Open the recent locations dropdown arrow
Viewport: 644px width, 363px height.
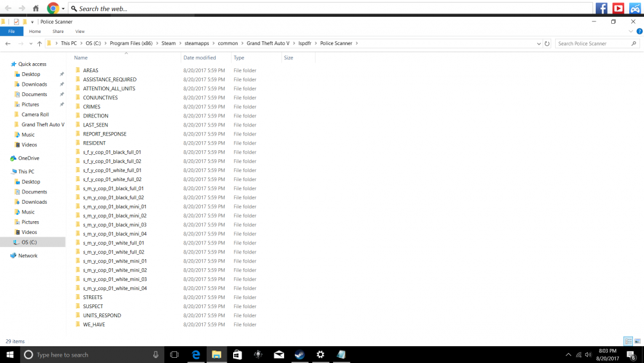tap(31, 44)
